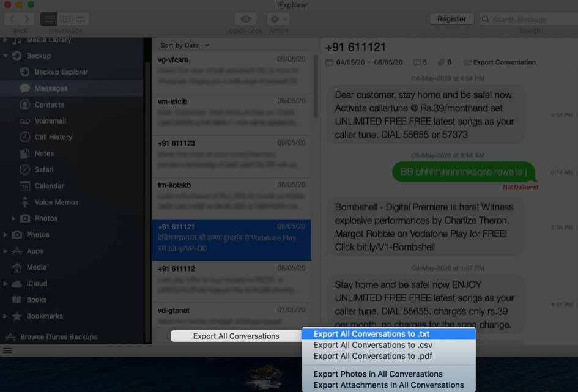Expand the Bookmarks tree item
578x392 pixels.
pos(5,316)
